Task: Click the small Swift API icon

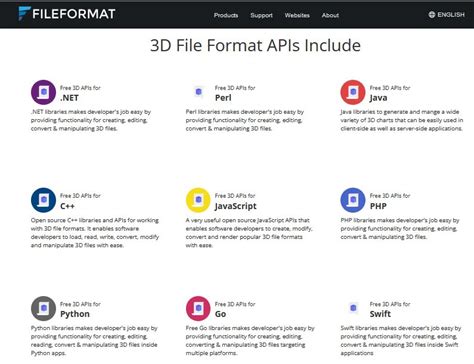Action: coord(353,308)
